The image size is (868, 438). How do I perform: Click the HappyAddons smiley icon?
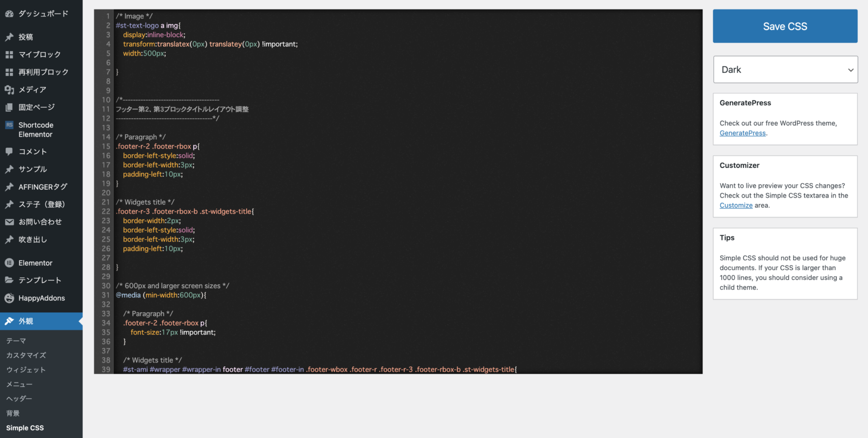pos(9,298)
